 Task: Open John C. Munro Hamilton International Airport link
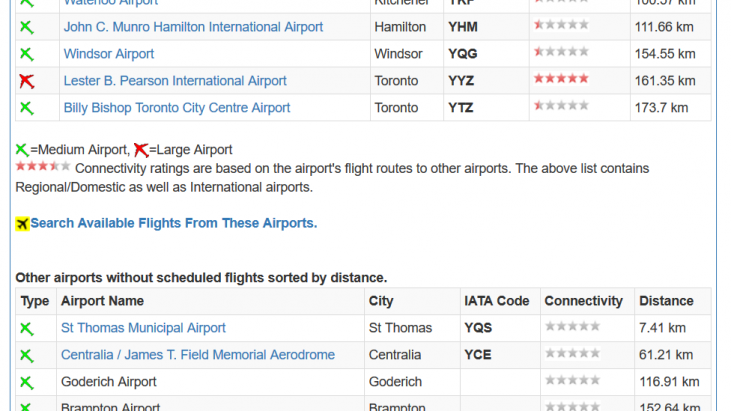tap(193, 27)
